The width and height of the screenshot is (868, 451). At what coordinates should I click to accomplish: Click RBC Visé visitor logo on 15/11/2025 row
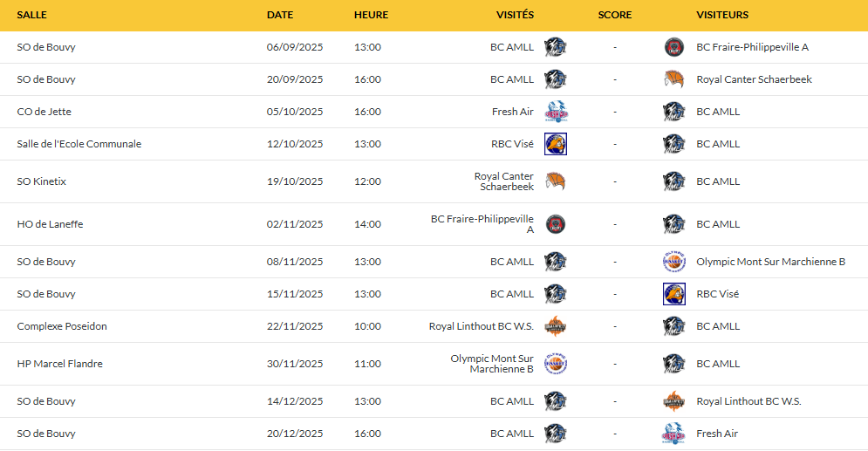pyautogui.click(x=673, y=294)
